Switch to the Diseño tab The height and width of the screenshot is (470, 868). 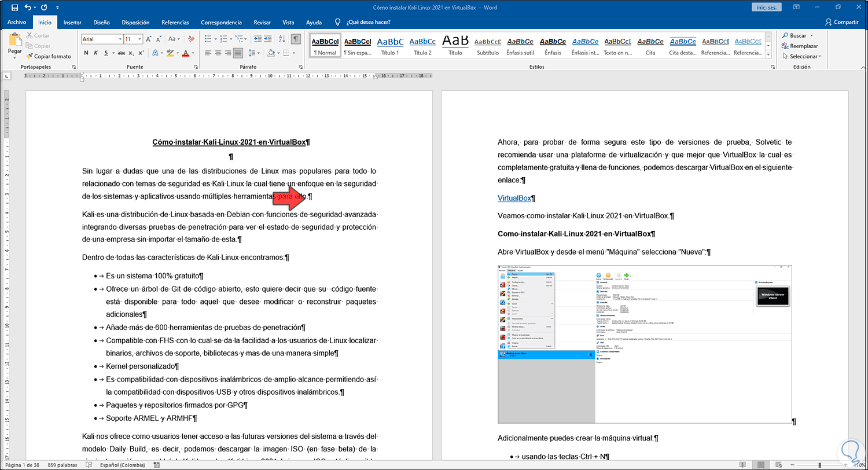101,23
